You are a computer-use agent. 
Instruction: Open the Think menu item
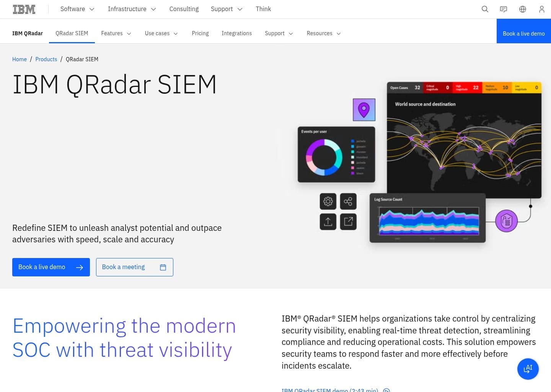click(x=263, y=9)
